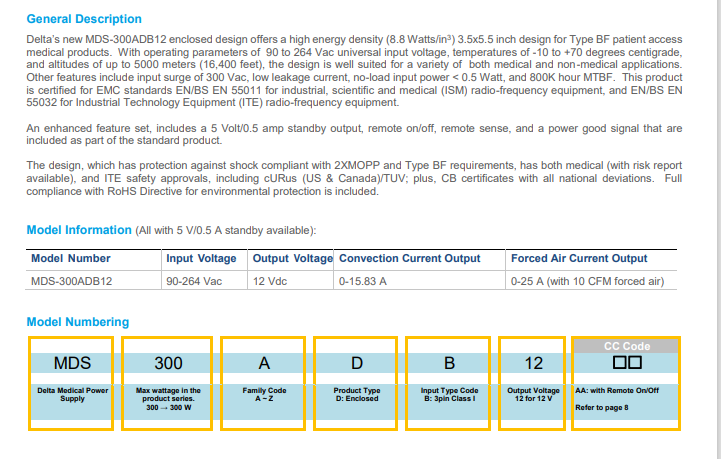Click the Model Information heading
The width and height of the screenshot is (721, 459).
[x=79, y=230]
